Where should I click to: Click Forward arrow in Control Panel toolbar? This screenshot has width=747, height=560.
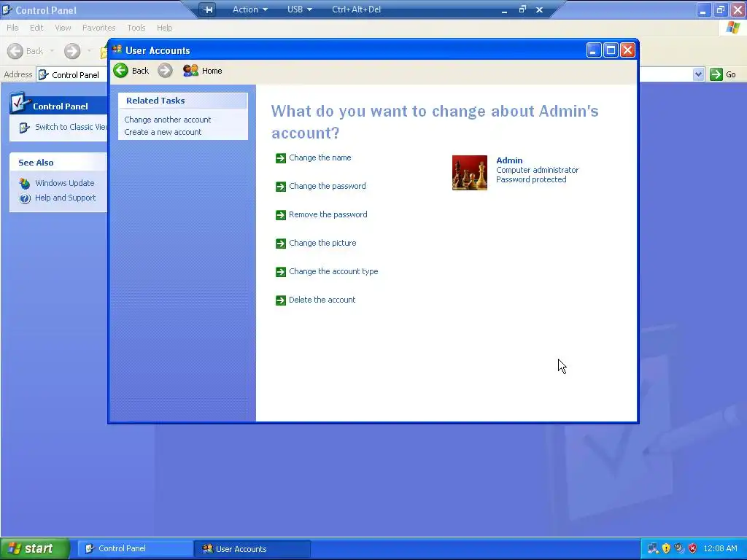(x=72, y=51)
